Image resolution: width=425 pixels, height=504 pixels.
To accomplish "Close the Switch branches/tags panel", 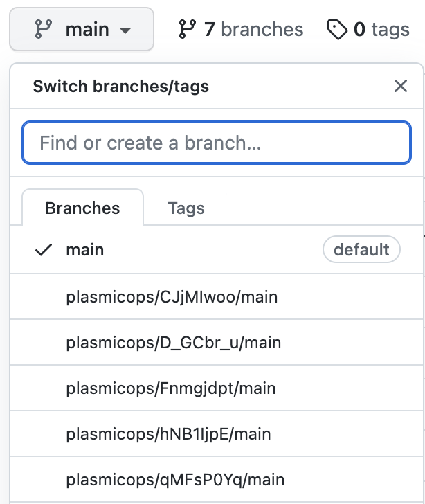I will coord(400,87).
